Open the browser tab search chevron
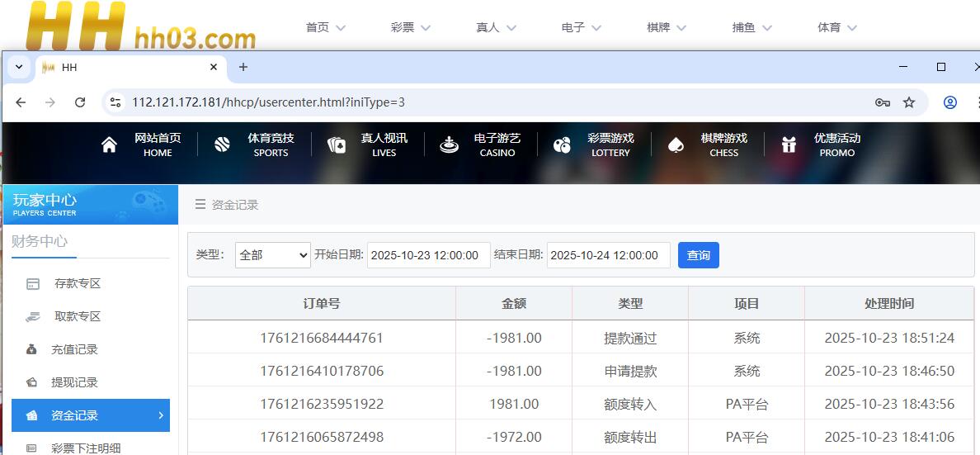 point(19,67)
